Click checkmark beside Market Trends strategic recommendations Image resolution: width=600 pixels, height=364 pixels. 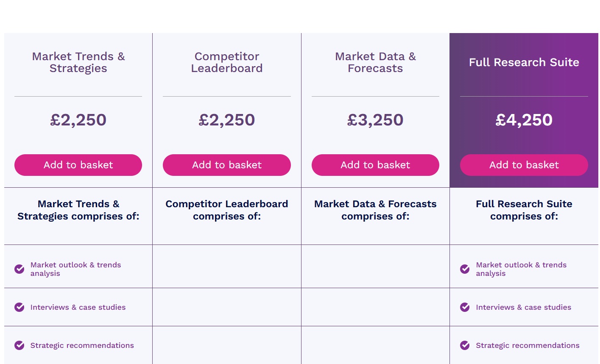click(20, 345)
